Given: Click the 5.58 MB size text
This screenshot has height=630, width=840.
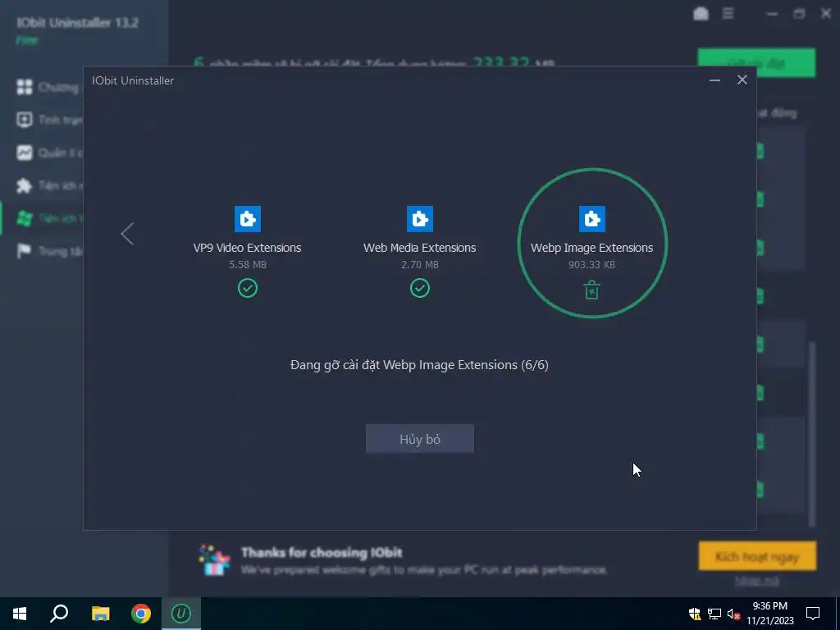Looking at the screenshot, I should (x=248, y=265).
